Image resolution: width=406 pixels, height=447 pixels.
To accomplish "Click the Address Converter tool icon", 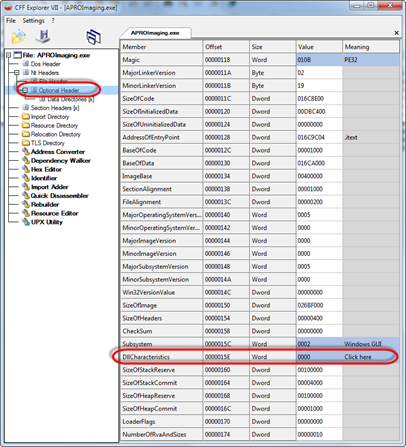I will 26,152.
